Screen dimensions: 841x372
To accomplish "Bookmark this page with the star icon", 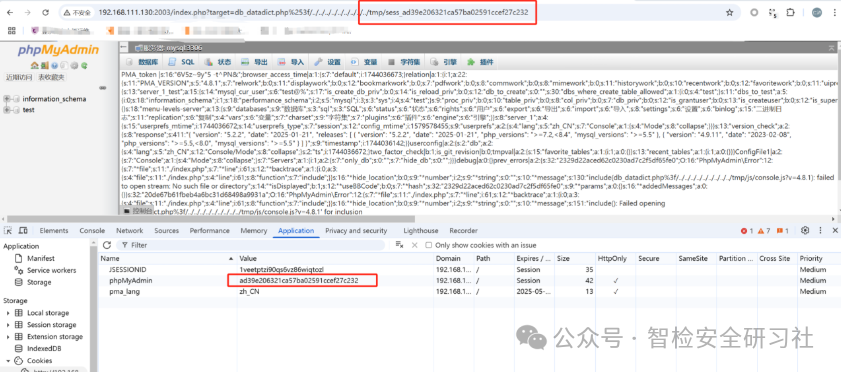I will point(729,12).
